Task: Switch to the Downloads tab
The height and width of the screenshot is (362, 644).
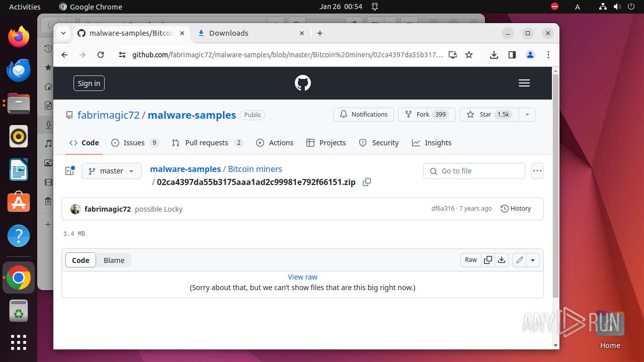Action: [x=251, y=33]
